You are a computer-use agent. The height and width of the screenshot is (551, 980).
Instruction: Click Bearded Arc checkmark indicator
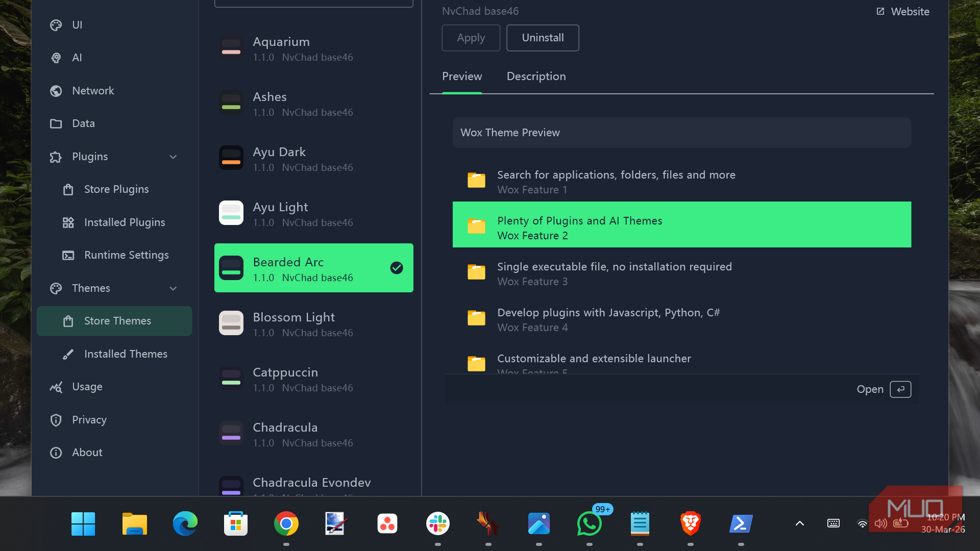tap(397, 268)
